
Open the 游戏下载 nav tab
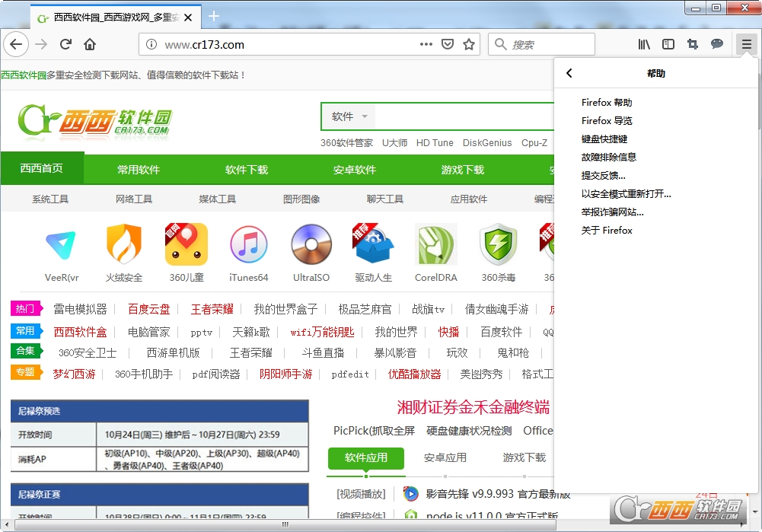point(463,170)
